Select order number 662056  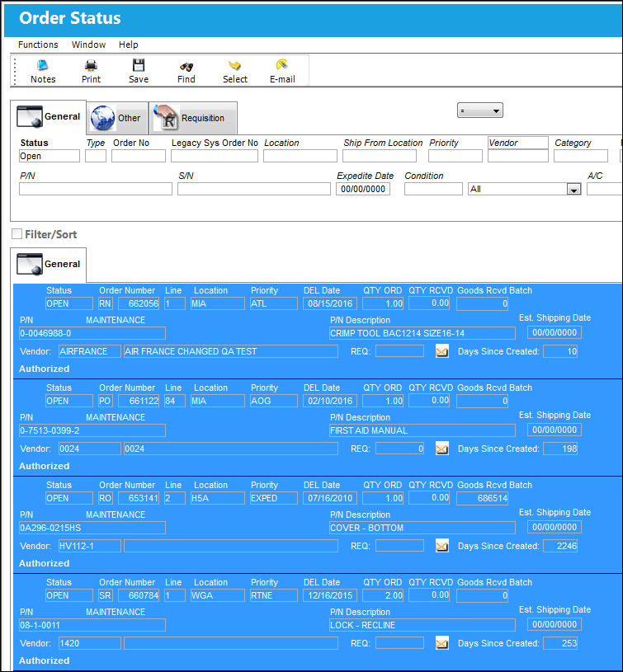pyautogui.click(x=138, y=303)
